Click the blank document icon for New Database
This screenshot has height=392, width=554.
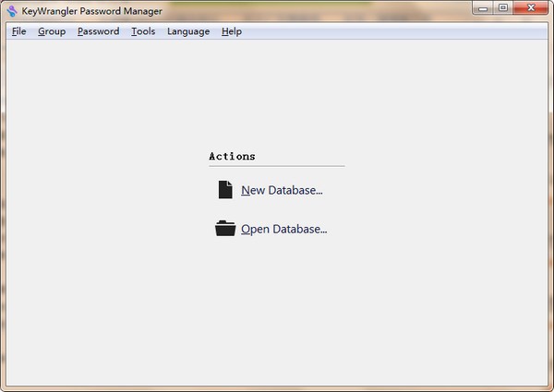tap(225, 190)
